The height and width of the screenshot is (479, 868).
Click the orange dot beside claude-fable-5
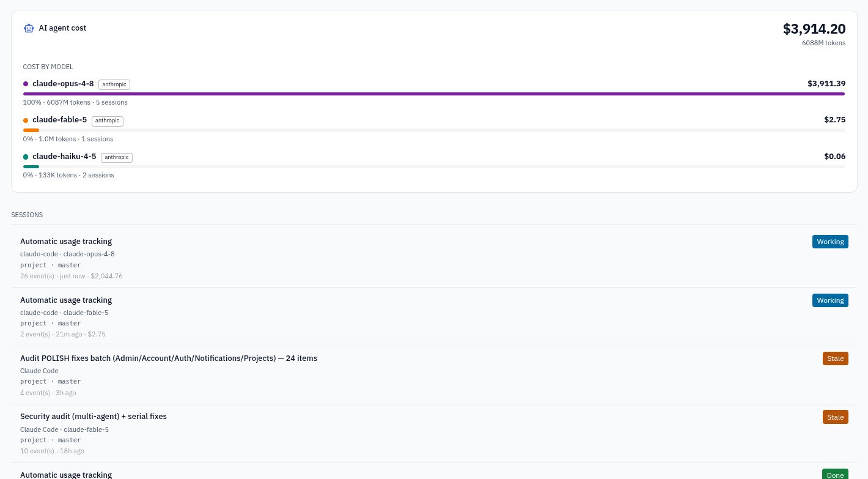click(x=26, y=121)
